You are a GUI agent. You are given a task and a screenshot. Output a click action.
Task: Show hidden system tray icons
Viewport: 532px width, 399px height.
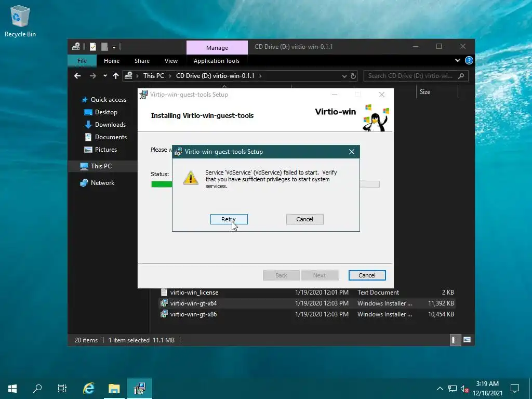440,389
